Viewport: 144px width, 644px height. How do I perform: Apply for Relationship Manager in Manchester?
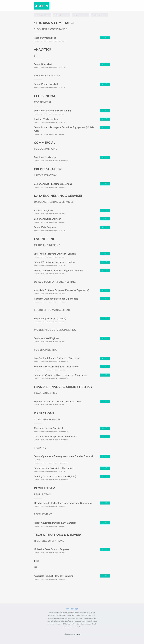click(105, 157)
